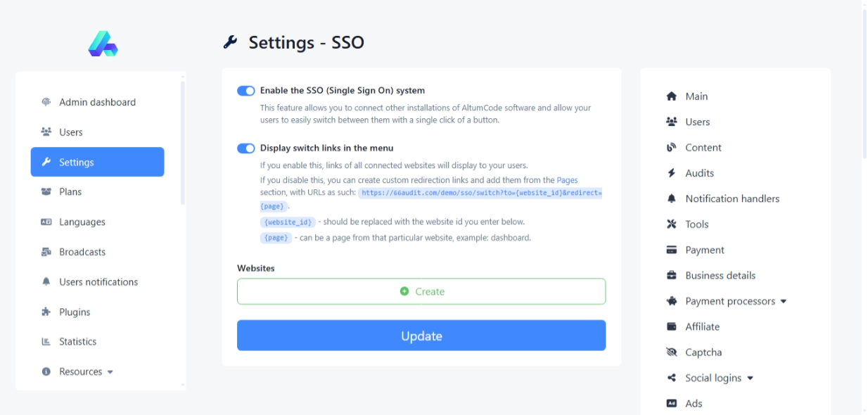The width and height of the screenshot is (868, 415).
Task: Click the app logo at top left
Action: (x=103, y=44)
